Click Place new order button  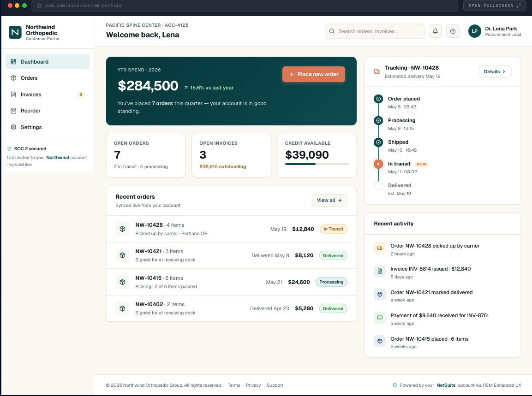click(313, 74)
